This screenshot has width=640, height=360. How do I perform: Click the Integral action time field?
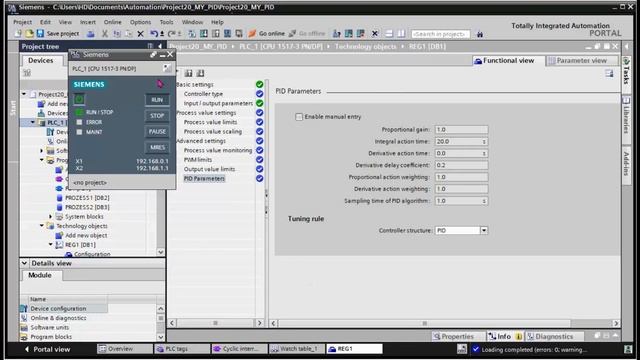pyautogui.click(x=461, y=141)
